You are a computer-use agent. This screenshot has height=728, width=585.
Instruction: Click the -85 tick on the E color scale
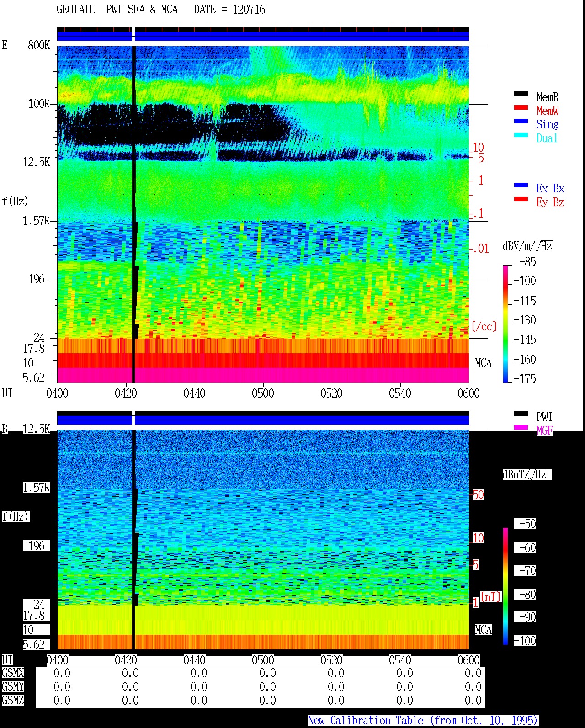[x=527, y=262]
